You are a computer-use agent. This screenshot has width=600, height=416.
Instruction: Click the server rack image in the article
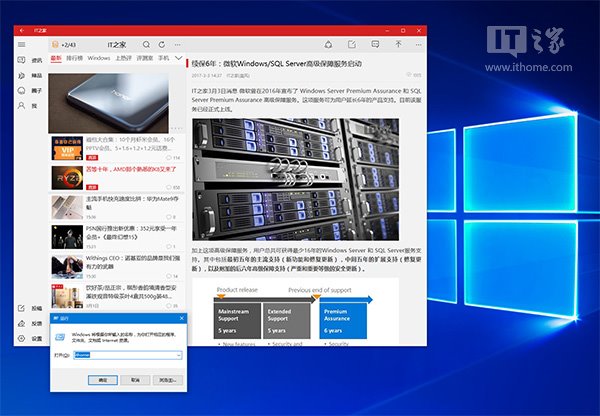point(295,179)
